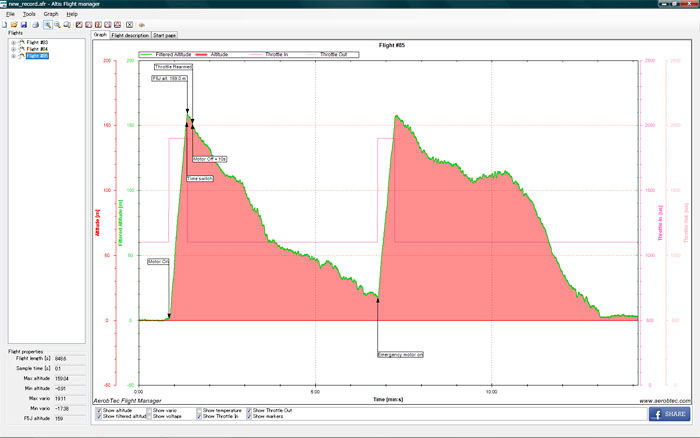Click the Motor Off + 10s marker
Image resolution: width=700 pixels, height=438 pixels.
(x=209, y=159)
